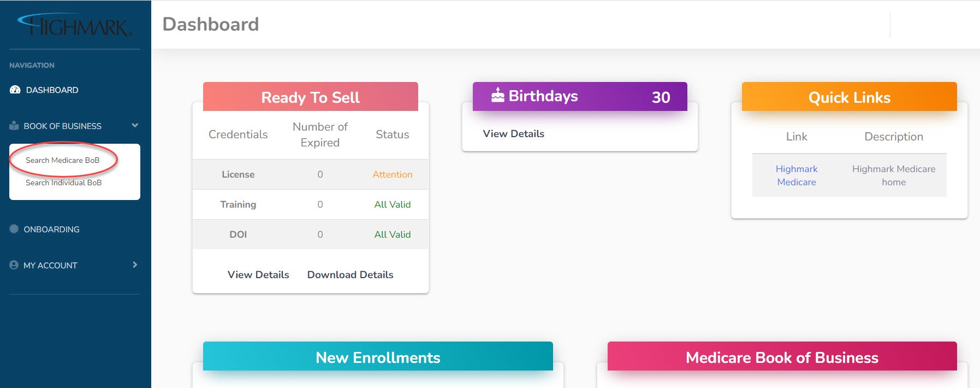Open the Dashboard navigation item
This screenshot has height=388, width=980.
52,90
